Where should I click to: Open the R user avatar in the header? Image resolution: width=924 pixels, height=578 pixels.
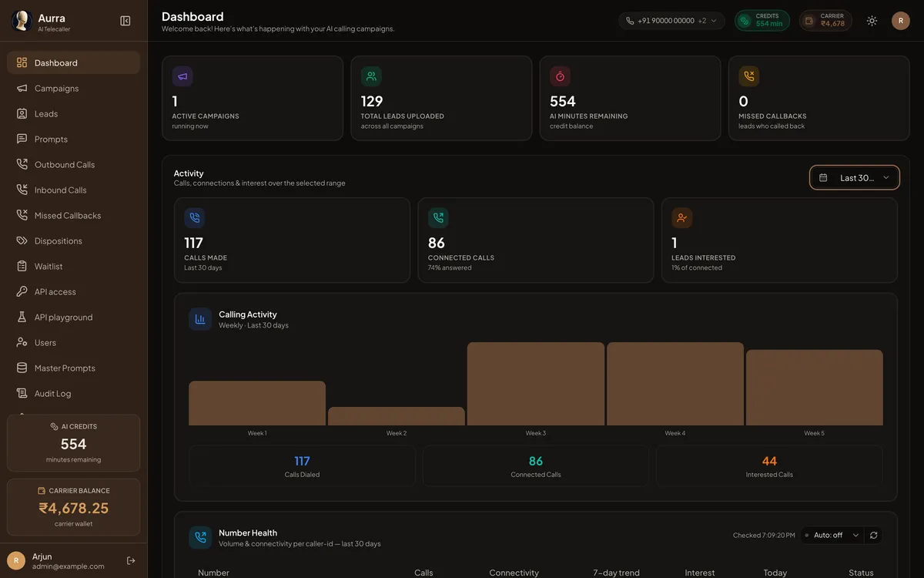click(x=901, y=21)
